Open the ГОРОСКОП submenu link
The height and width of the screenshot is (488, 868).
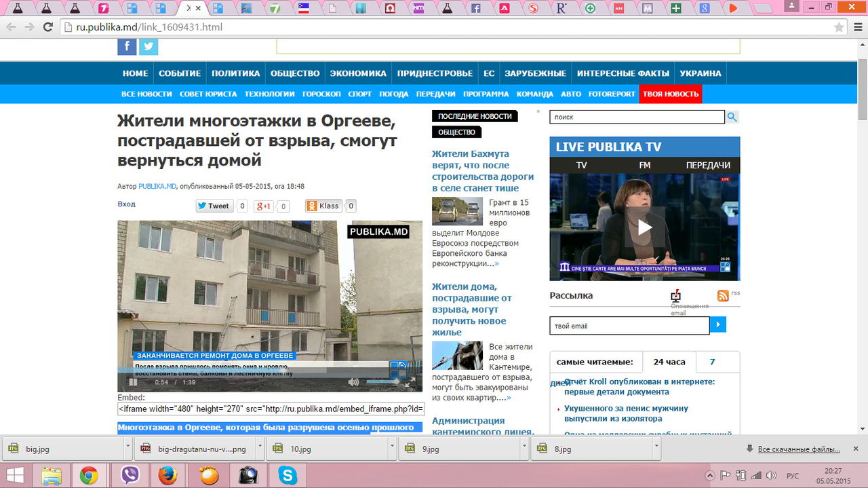pyautogui.click(x=321, y=94)
